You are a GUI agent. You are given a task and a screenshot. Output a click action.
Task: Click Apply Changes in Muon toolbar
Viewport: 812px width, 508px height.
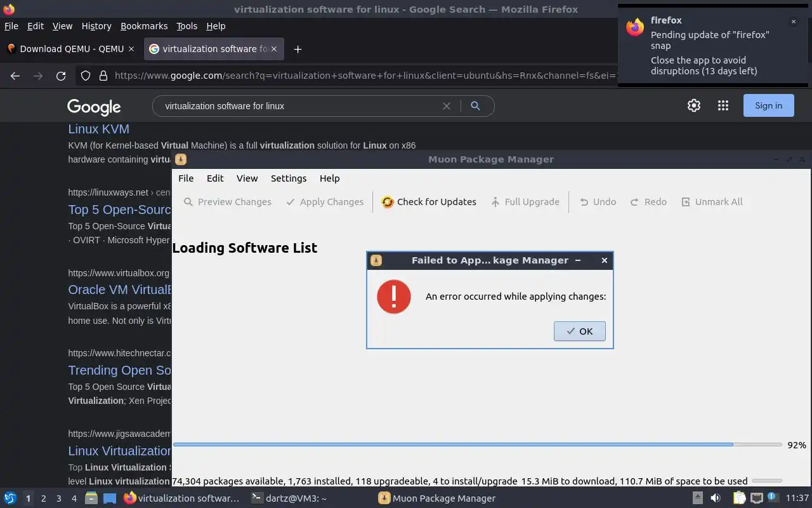(325, 202)
